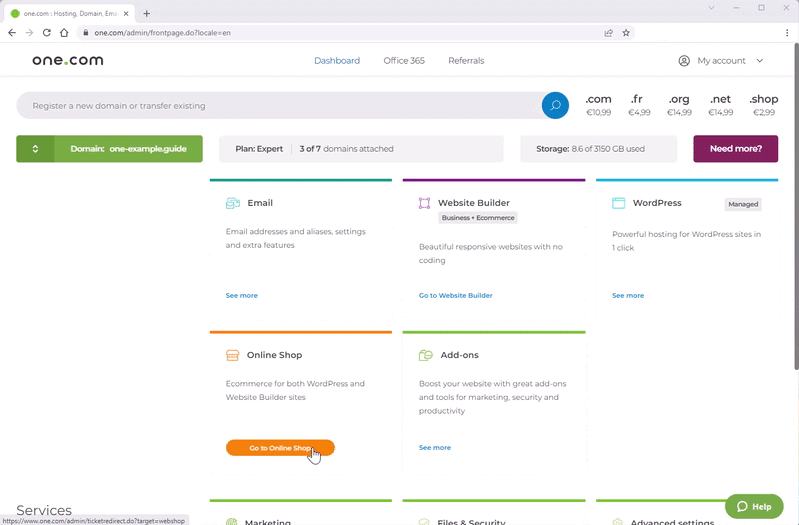Click the Plan: Expert text
799x525 pixels.
coord(259,149)
